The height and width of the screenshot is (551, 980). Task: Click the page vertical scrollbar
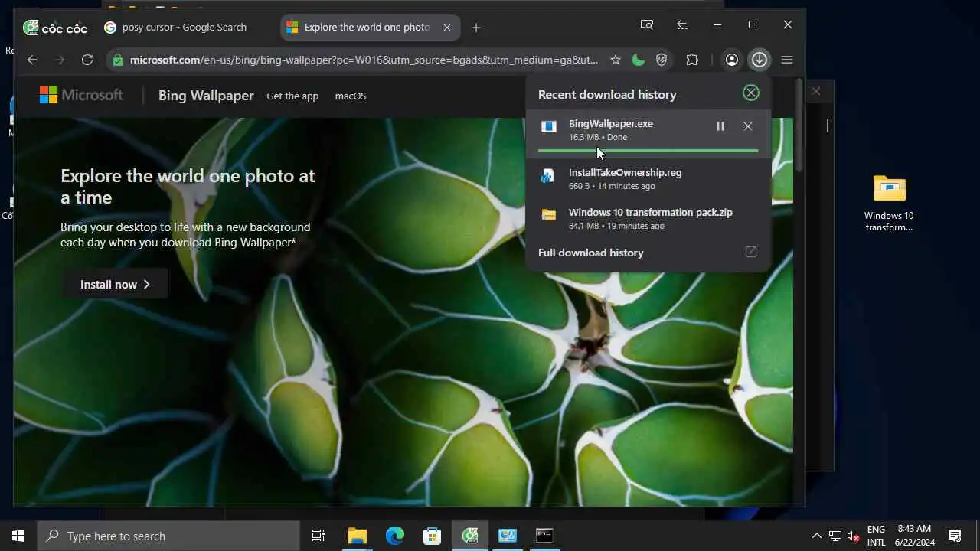point(799,126)
